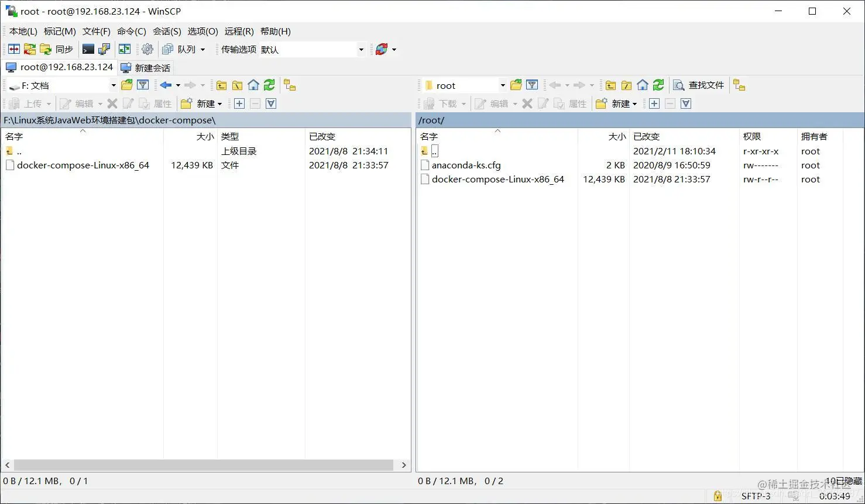Open the remote directory dropdown showing root
865x504 pixels.
[465, 85]
